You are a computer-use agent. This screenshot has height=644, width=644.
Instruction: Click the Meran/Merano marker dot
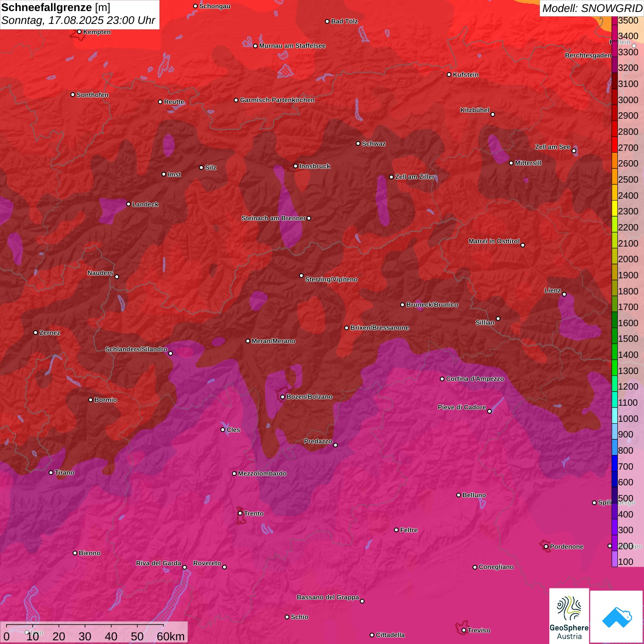point(247,341)
